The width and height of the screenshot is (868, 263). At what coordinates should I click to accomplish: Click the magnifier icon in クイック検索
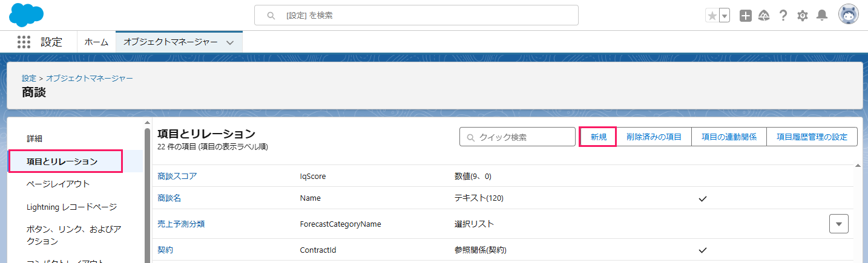tap(470, 137)
